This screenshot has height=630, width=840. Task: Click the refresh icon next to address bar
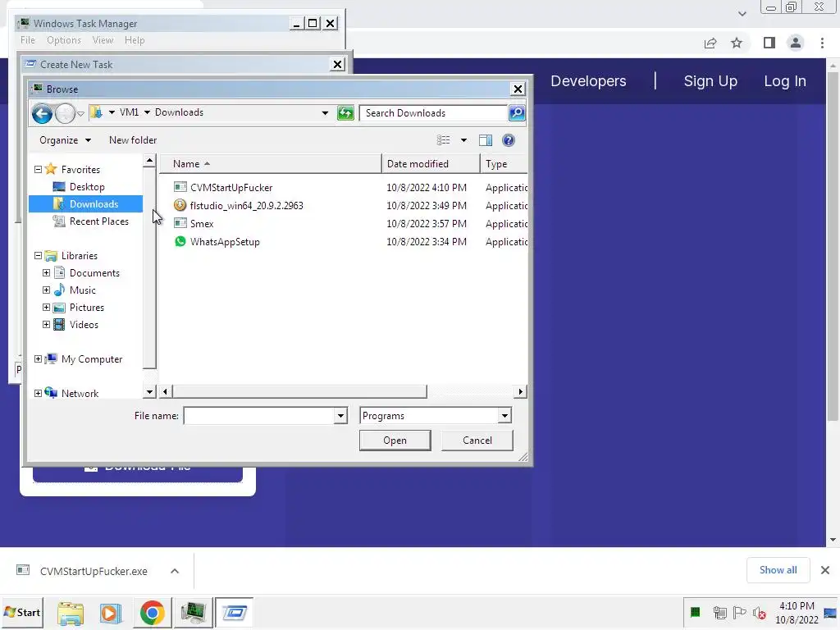point(345,113)
